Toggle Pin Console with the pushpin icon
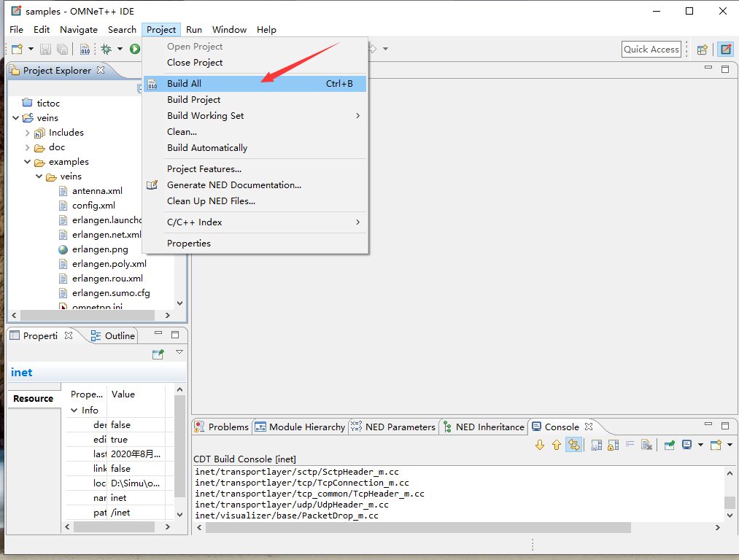 (x=669, y=445)
